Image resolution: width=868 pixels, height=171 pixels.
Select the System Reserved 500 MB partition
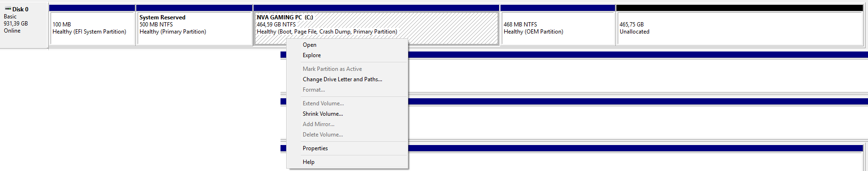pyautogui.click(x=194, y=28)
